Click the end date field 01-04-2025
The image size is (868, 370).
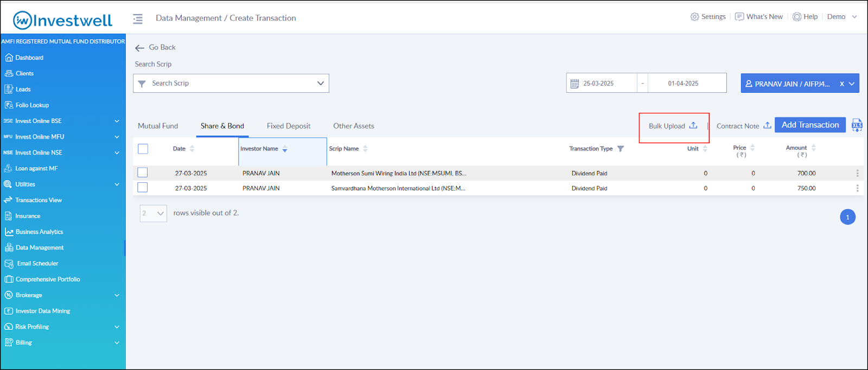coord(687,84)
